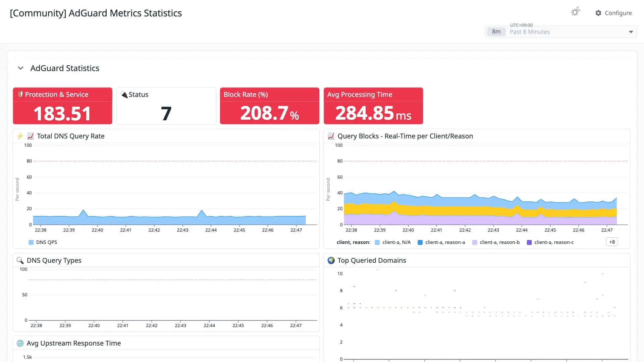Toggle the client-a, reason-a legend swatch
This screenshot has height=362, width=644.
pos(420,242)
